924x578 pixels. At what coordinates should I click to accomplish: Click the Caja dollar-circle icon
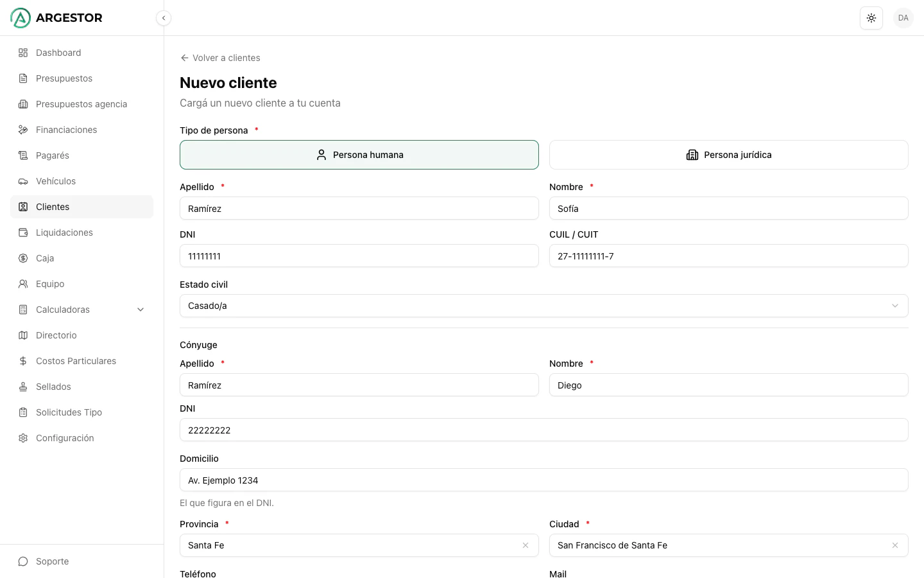(23, 258)
